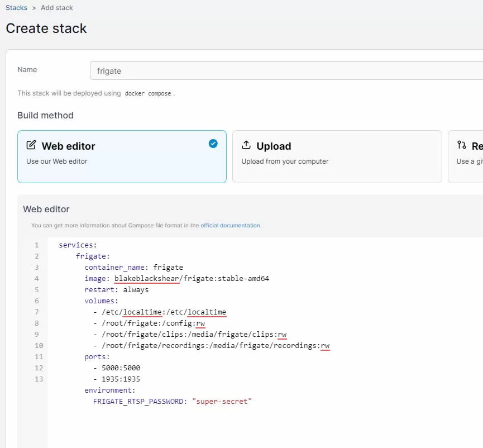Click the 'volumes:' key in editor

pos(101,301)
